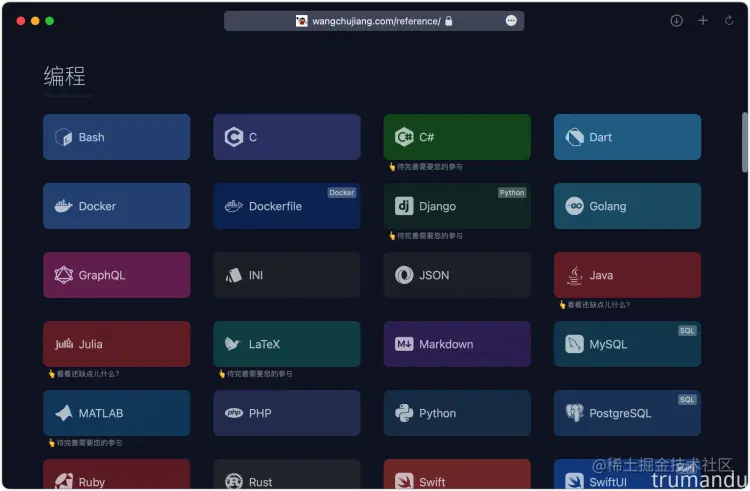
Task: Open the Bash reference card
Action: [117, 137]
